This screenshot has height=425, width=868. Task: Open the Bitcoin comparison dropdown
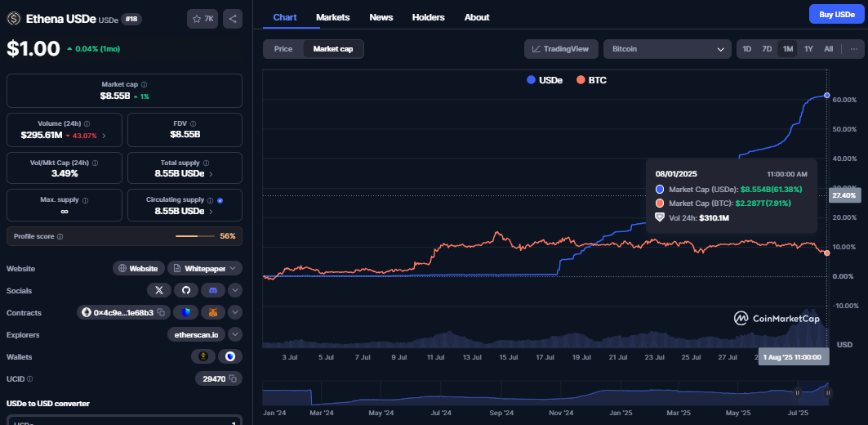pos(667,49)
